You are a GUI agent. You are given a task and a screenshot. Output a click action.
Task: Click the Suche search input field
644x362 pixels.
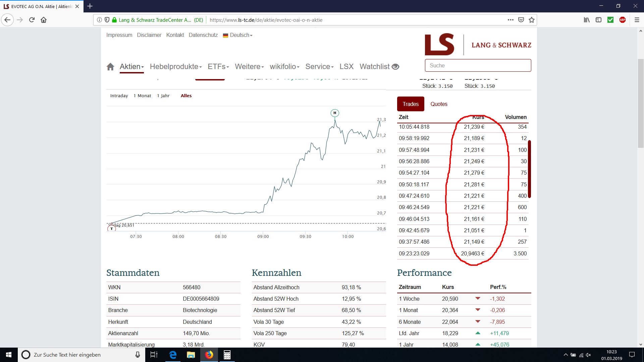(x=478, y=65)
